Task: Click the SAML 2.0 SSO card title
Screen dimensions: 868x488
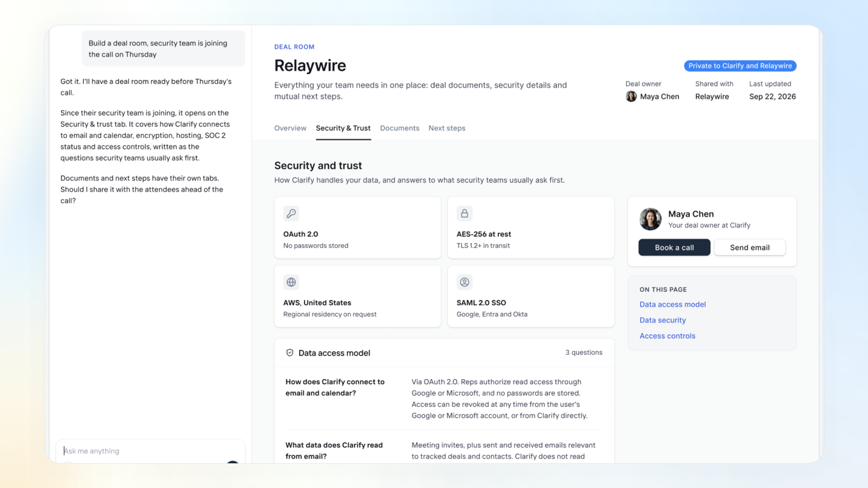Action: 481,303
